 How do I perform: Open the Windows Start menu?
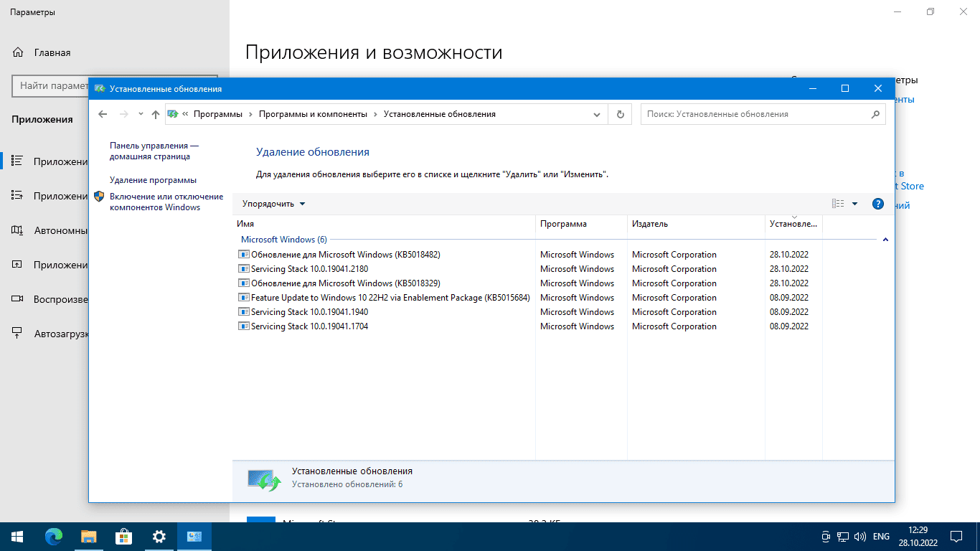tap(17, 537)
